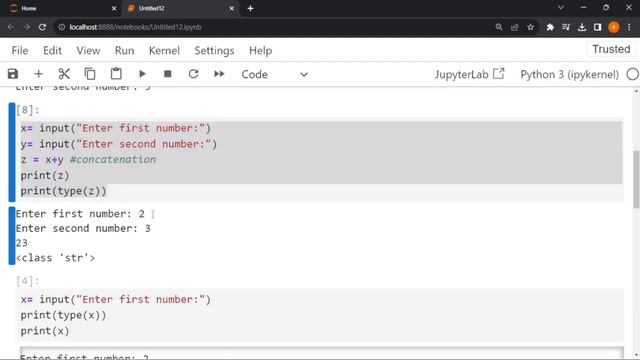Open the cell type Code dropdown
640x360 pixels.
click(x=275, y=74)
